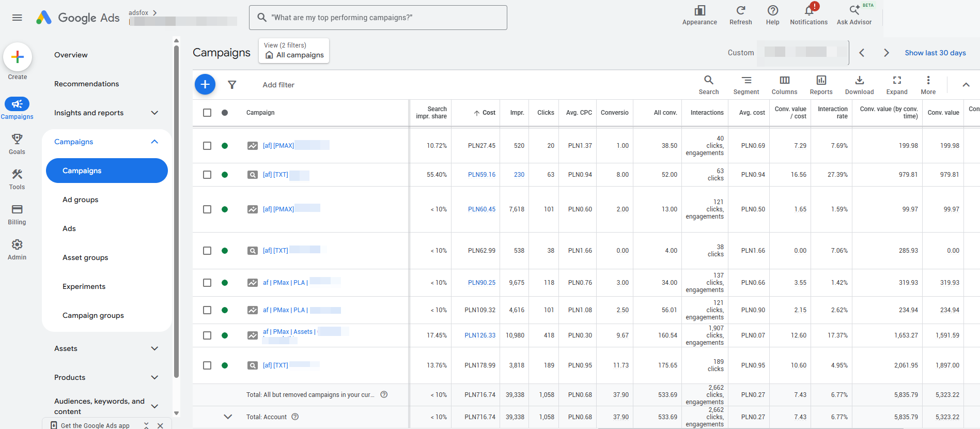The height and width of the screenshot is (429, 980).
Task: Open the More options menu
Action: [928, 85]
